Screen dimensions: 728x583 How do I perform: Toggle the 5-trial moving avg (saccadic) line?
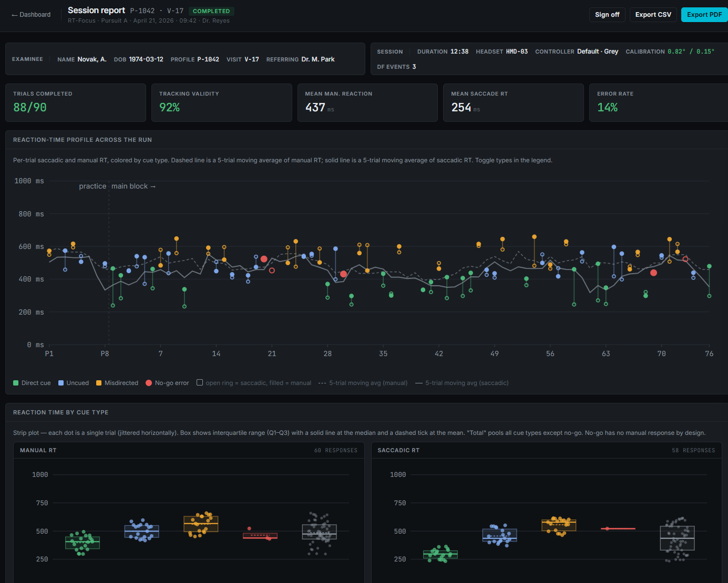pyautogui.click(x=462, y=383)
